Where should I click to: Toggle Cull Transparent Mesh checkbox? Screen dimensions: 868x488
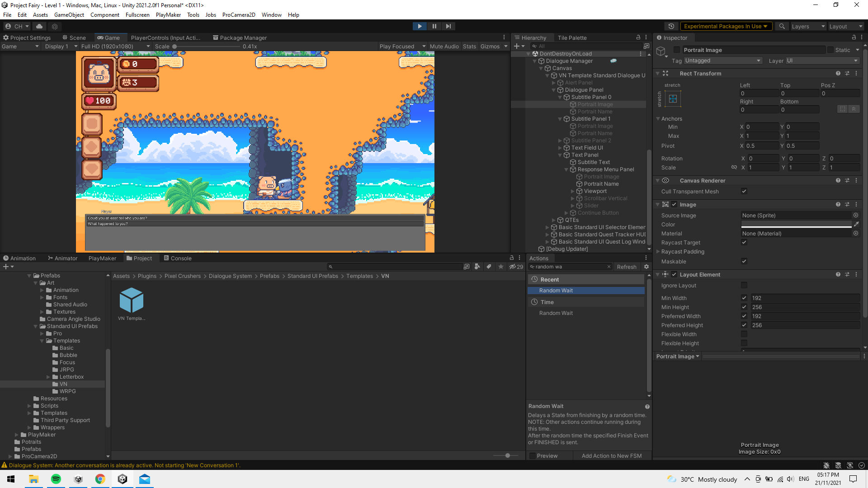(744, 191)
